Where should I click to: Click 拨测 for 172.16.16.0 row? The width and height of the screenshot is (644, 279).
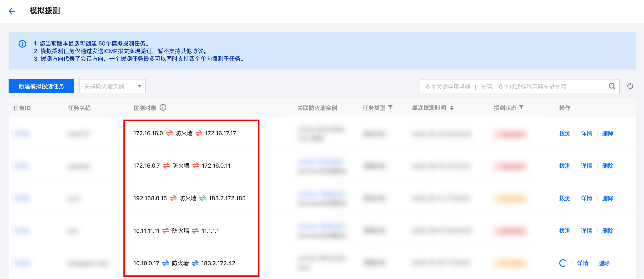click(565, 133)
